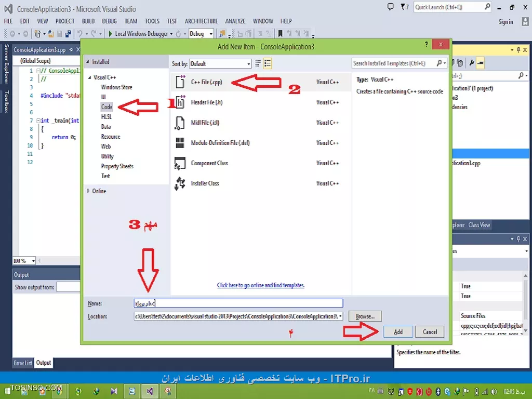This screenshot has width=532, height=399.
Task: Select the HLSL category
Action: pyautogui.click(x=106, y=117)
